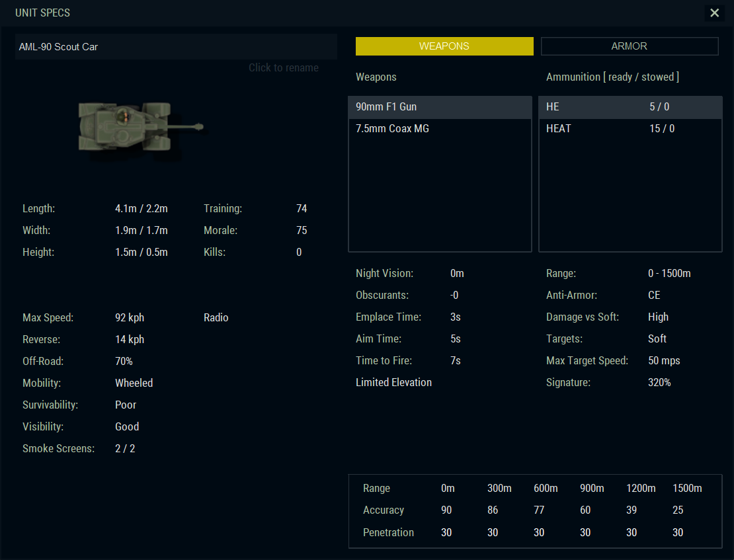Click the Ammunition [ ready / stowed ] header
Screen dimensions: 734x560
[x=613, y=77]
